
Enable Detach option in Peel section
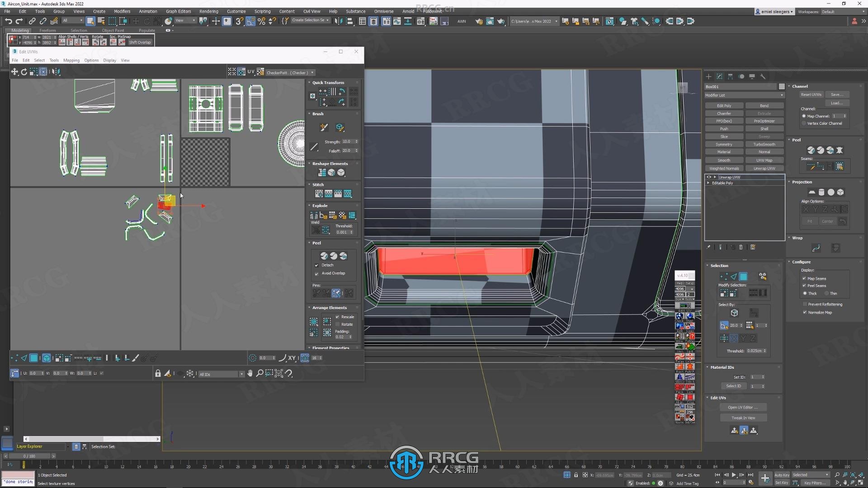[x=316, y=265]
